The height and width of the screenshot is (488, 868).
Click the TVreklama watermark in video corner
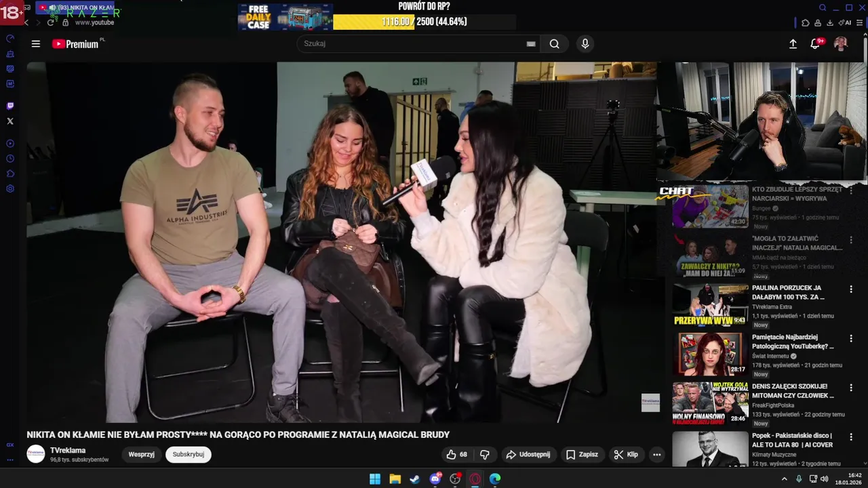coord(650,403)
